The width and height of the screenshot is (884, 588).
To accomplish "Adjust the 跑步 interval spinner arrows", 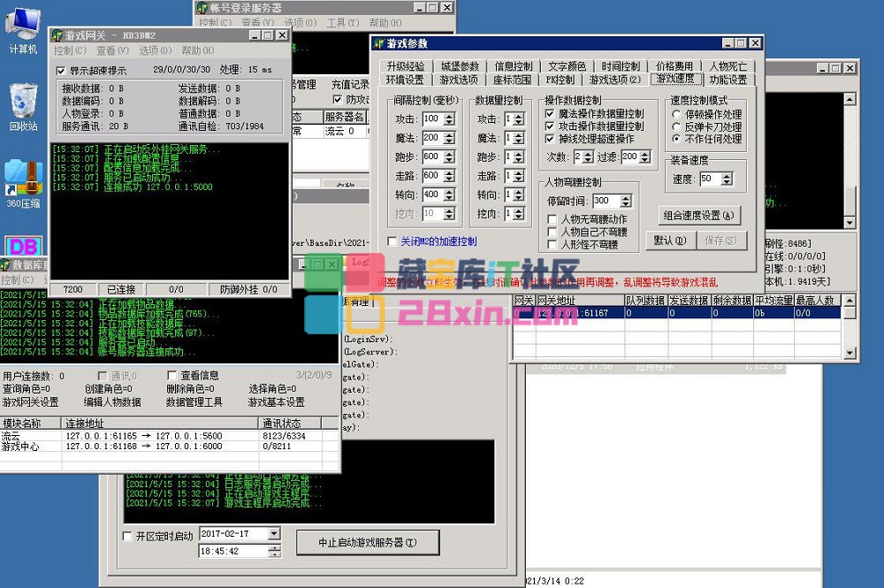I will tap(449, 157).
